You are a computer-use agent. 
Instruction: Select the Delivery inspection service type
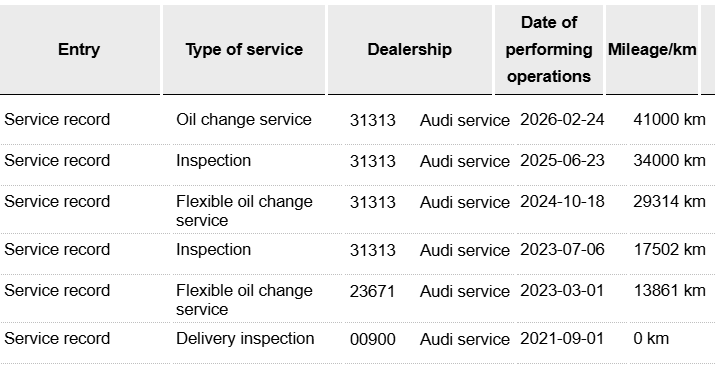tap(245, 339)
